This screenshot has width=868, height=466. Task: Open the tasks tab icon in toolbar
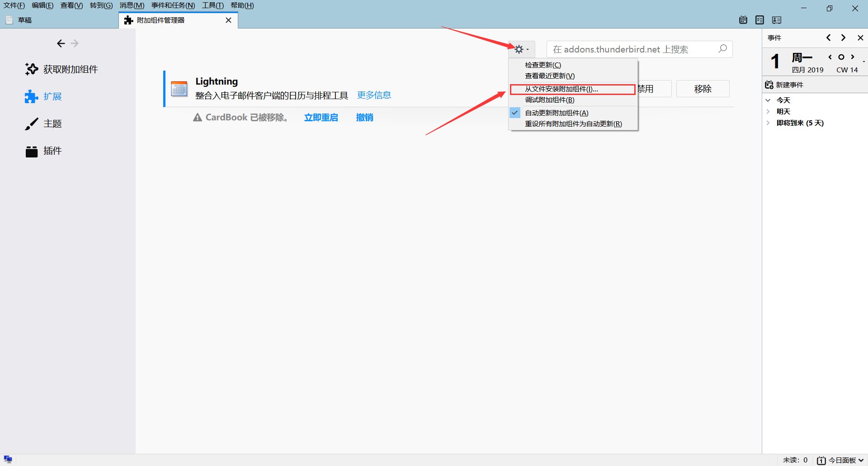759,20
